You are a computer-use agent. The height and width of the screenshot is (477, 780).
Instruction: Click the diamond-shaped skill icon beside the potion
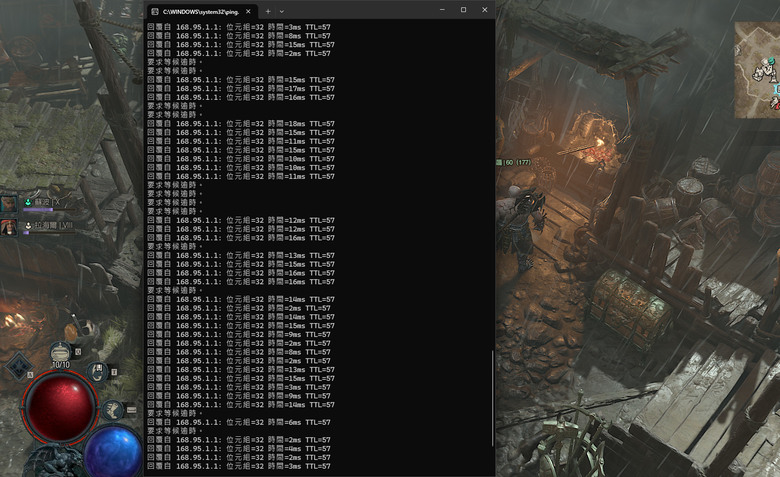click(x=18, y=366)
